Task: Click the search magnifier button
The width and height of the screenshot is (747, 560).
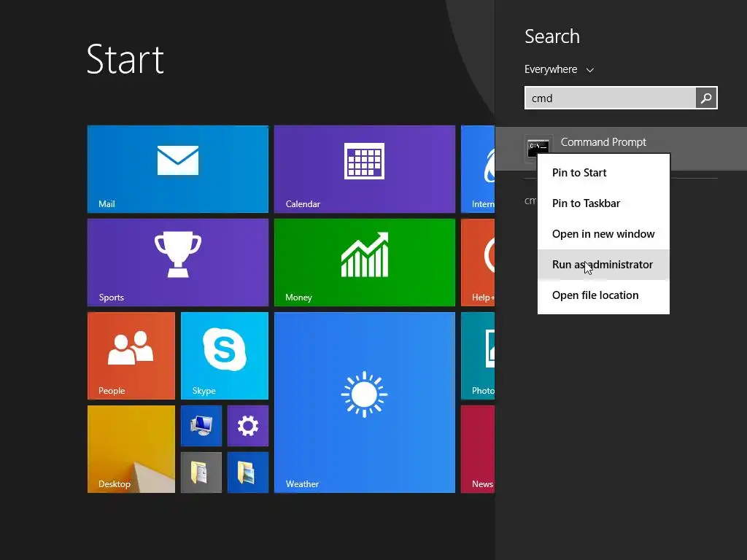Action: [x=706, y=98]
